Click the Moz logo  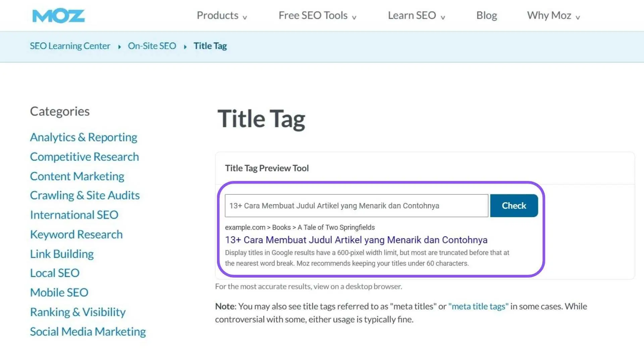(58, 16)
